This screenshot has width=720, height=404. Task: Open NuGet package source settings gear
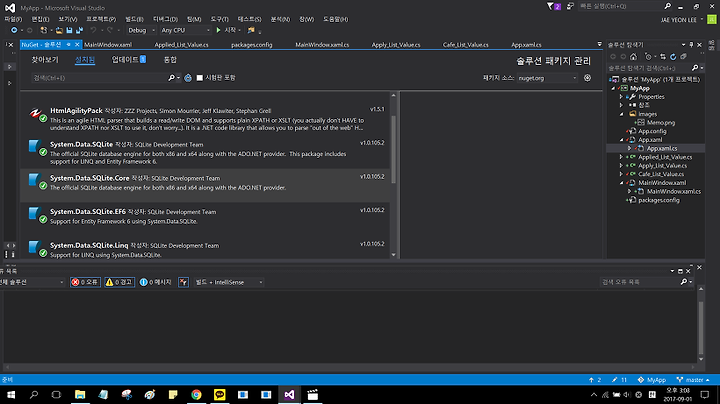pyautogui.click(x=587, y=78)
